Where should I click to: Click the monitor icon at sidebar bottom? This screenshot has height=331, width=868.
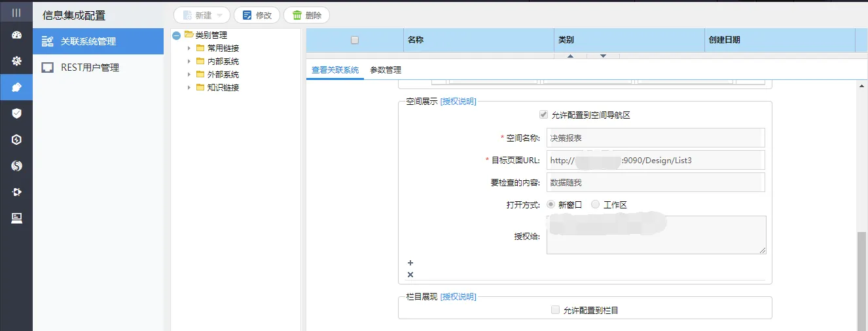click(x=16, y=218)
